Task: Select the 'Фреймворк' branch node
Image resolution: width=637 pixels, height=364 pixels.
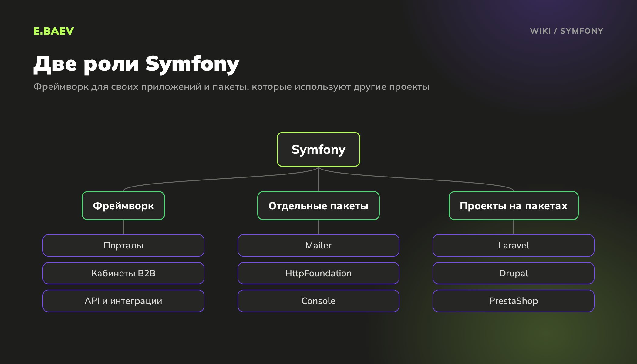Action: pyautogui.click(x=123, y=206)
